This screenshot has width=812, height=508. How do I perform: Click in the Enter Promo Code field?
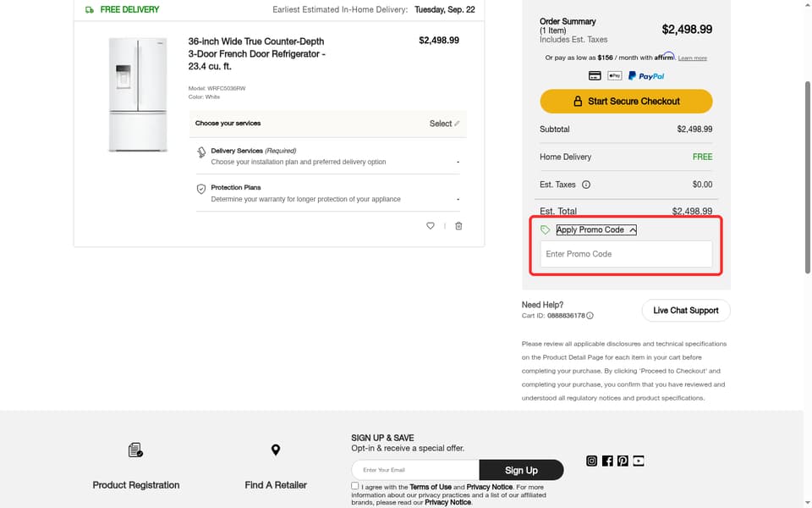pyautogui.click(x=626, y=254)
